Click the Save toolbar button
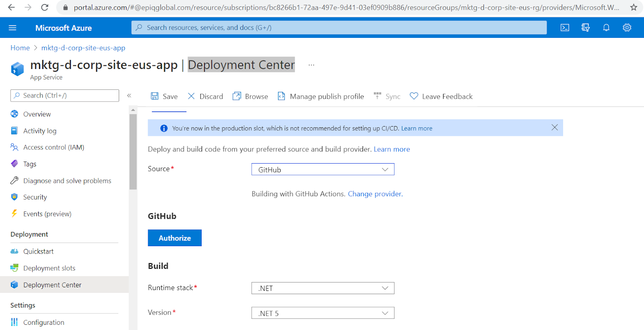644x330 pixels. tap(164, 96)
